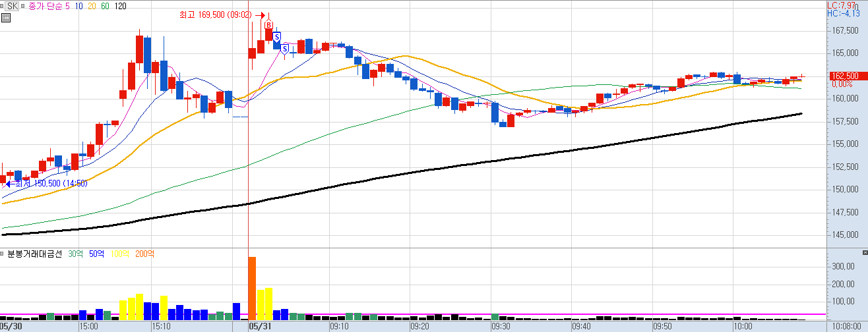Click the 15:10 time axis label

[161, 326]
